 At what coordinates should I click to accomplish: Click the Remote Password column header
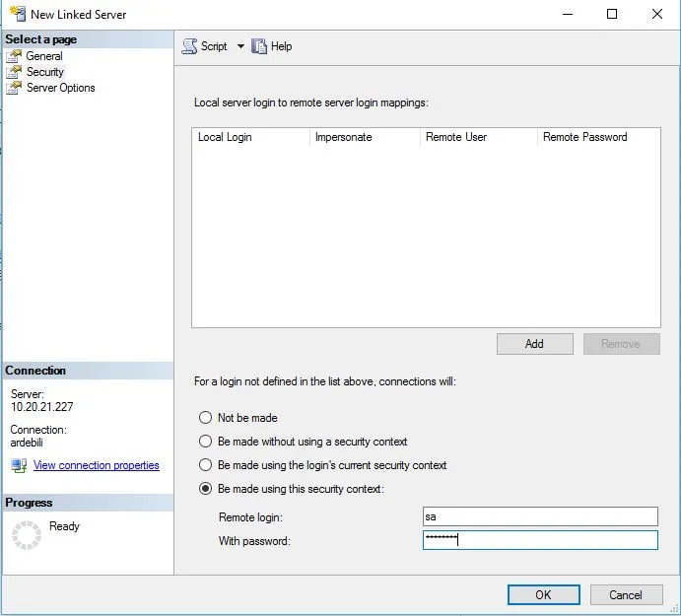click(599, 137)
